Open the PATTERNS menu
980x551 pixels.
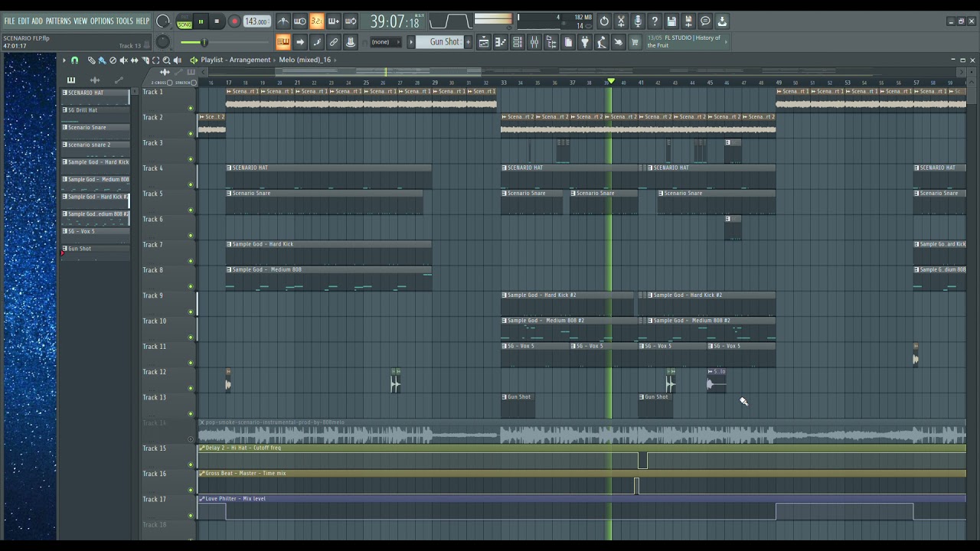[x=58, y=21]
